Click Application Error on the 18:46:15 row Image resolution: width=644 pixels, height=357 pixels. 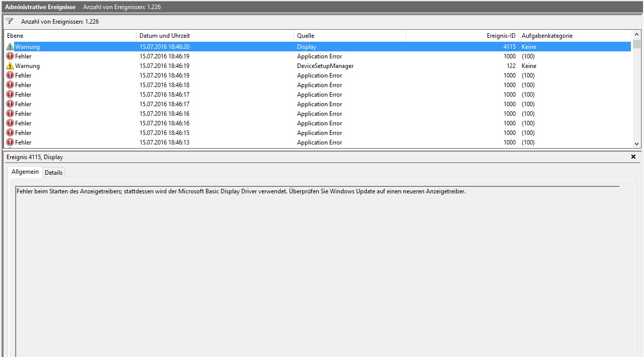[x=319, y=133]
